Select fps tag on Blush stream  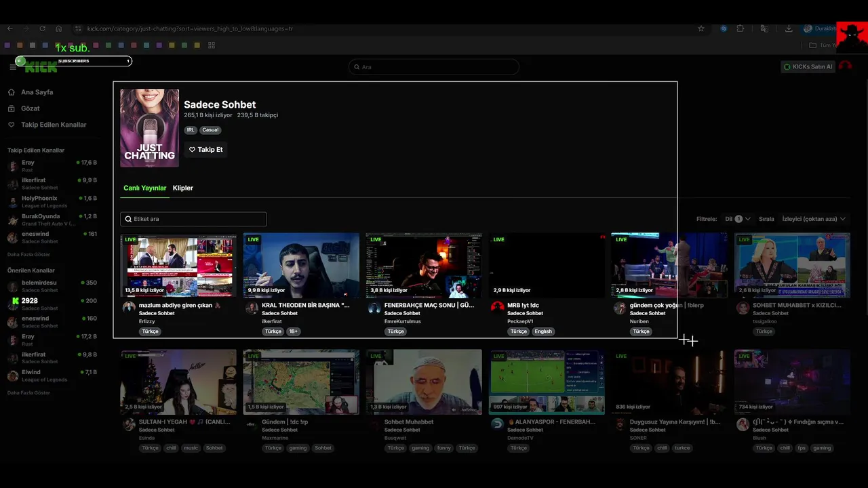(802, 448)
